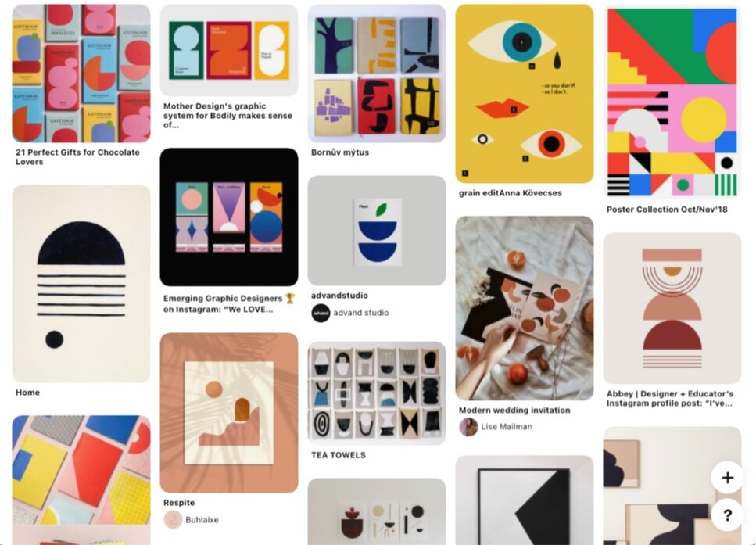Open the question mark help button

tap(727, 515)
